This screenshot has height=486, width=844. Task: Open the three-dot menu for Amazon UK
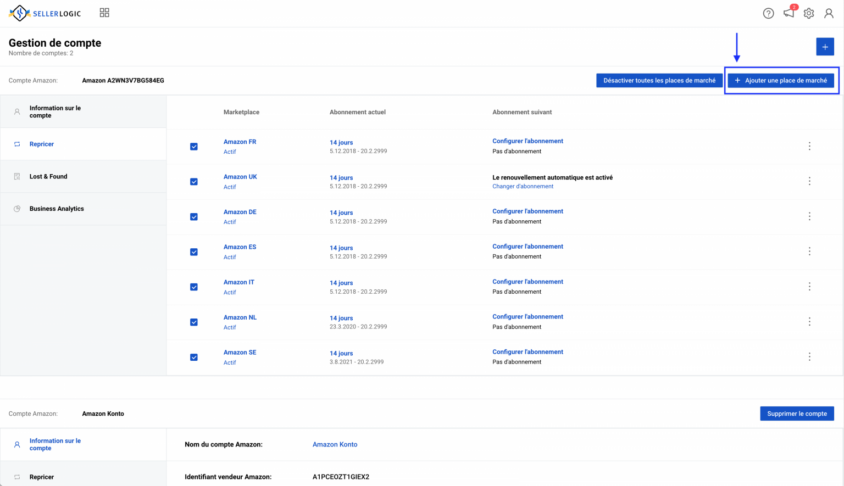[x=809, y=181]
